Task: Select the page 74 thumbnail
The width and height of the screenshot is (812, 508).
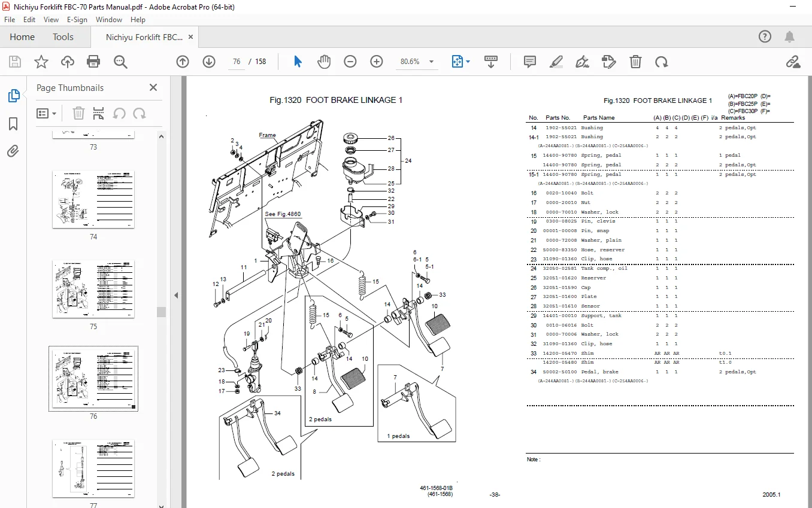Action: 93,200
